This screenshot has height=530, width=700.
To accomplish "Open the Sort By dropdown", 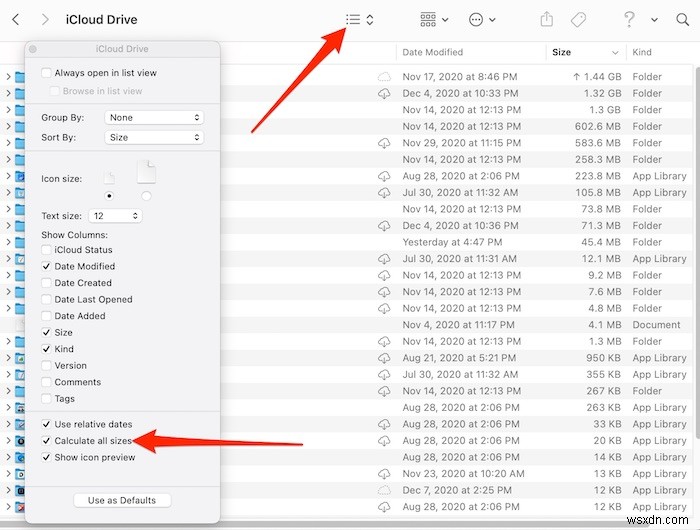I will pos(154,137).
